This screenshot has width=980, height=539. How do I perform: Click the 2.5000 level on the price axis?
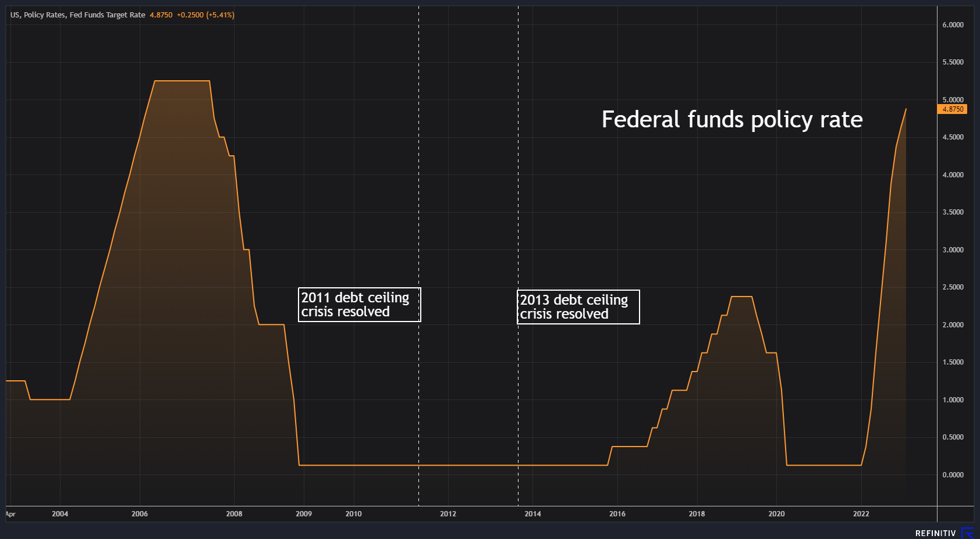(x=953, y=287)
